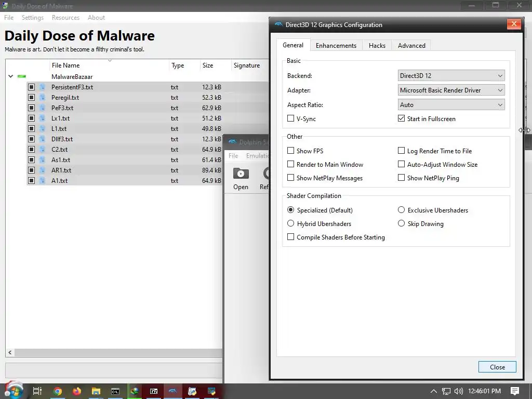Image resolution: width=532 pixels, height=399 pixels.
Task: Enable Compile Shaders Before Starting
Action: (290, 237)
